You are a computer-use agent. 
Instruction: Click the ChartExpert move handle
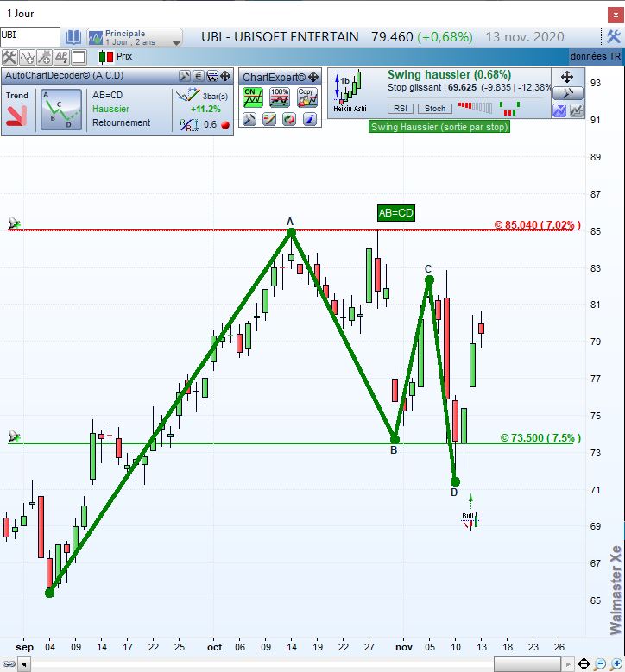point(313,77)
